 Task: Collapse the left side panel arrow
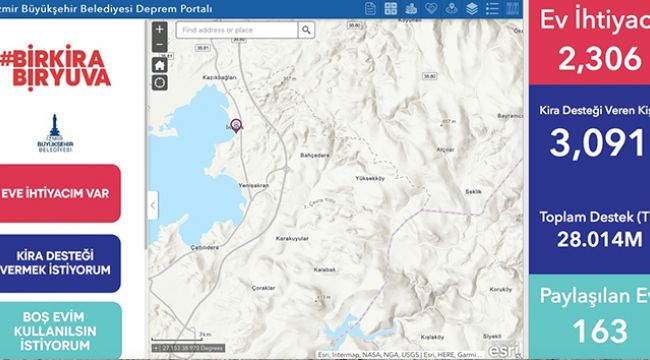tap(153, 205)
